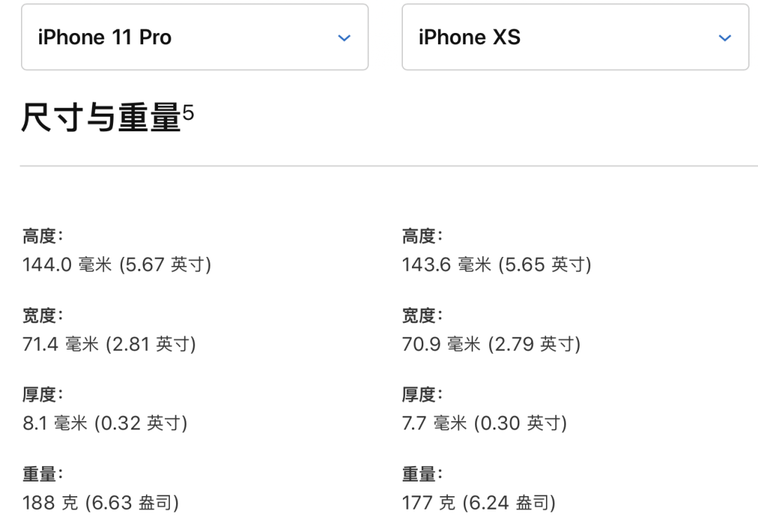This screenshot has height=532, width=758.
Task: Click the 尺寸与重量 section heading
Action: pyautogui.click(x=101, y=117)
